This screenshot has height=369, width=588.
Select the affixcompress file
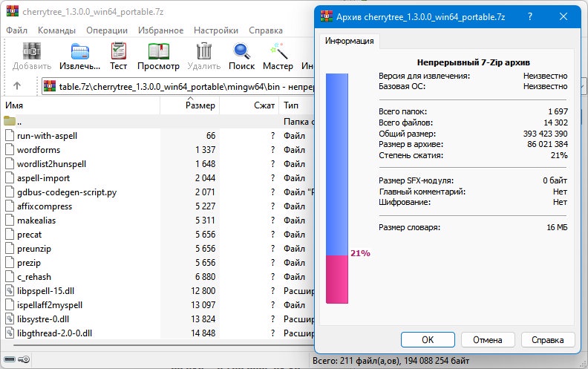(45, 206)
